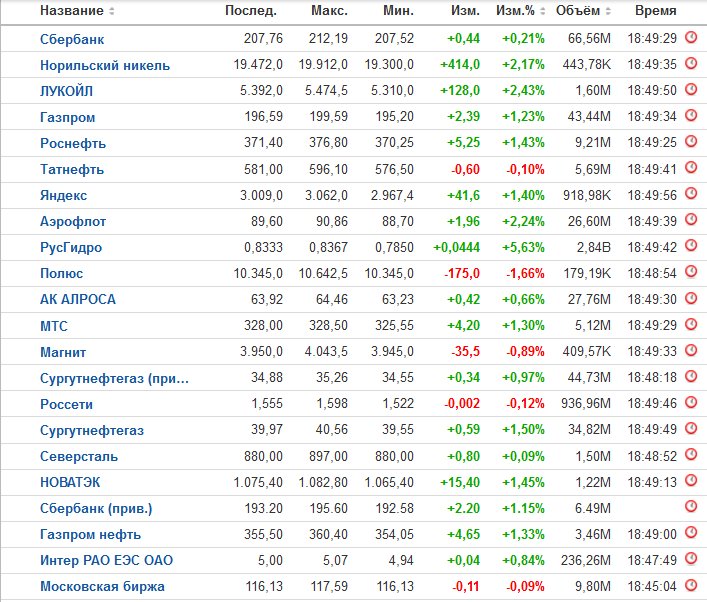Select the +5,63% change value
707x602 pixels.
click(x=523, y=248)
